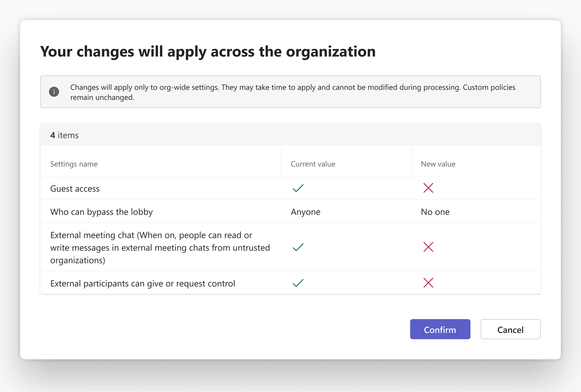Click the green checkmark for External participants control

pos(298,283)
